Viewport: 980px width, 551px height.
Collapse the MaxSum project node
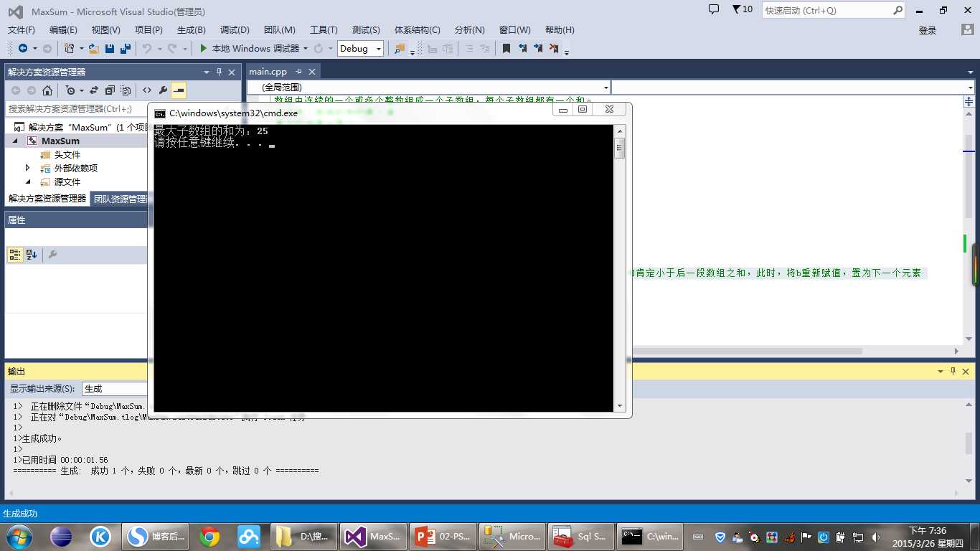tap(15, 141)
